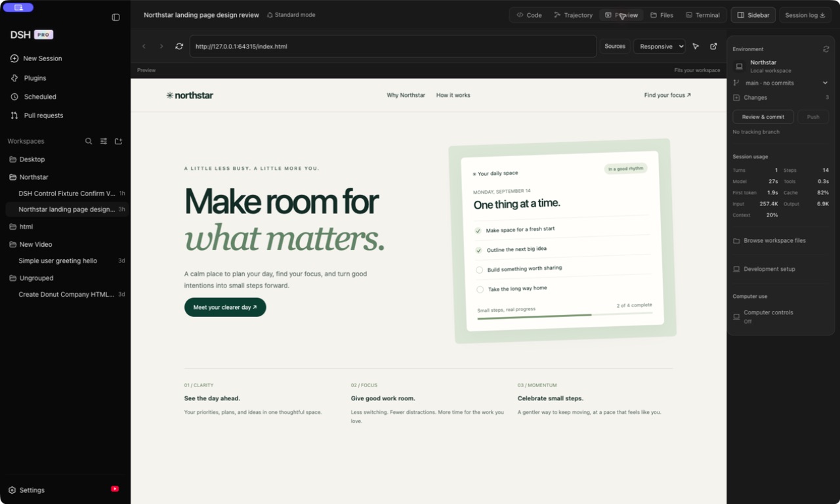
Task: Click the purple screen-share indicator pill
Action: [18, 7]
